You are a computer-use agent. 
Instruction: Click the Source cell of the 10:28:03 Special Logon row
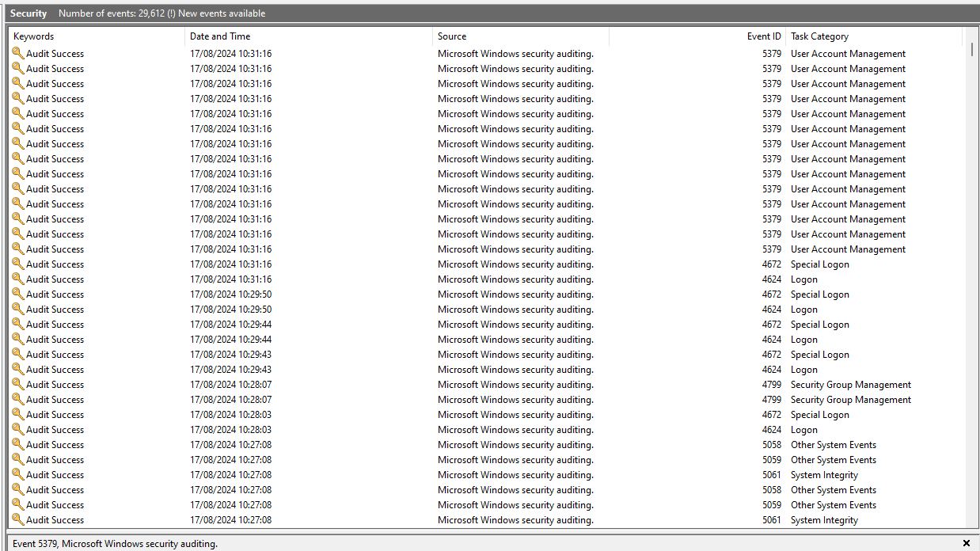coord(515,415)
